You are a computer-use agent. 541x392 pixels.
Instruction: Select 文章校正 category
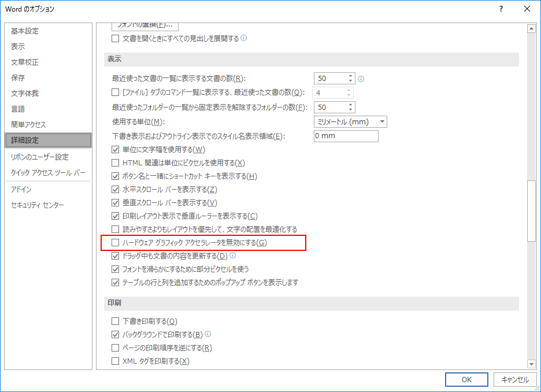(49, 62)
